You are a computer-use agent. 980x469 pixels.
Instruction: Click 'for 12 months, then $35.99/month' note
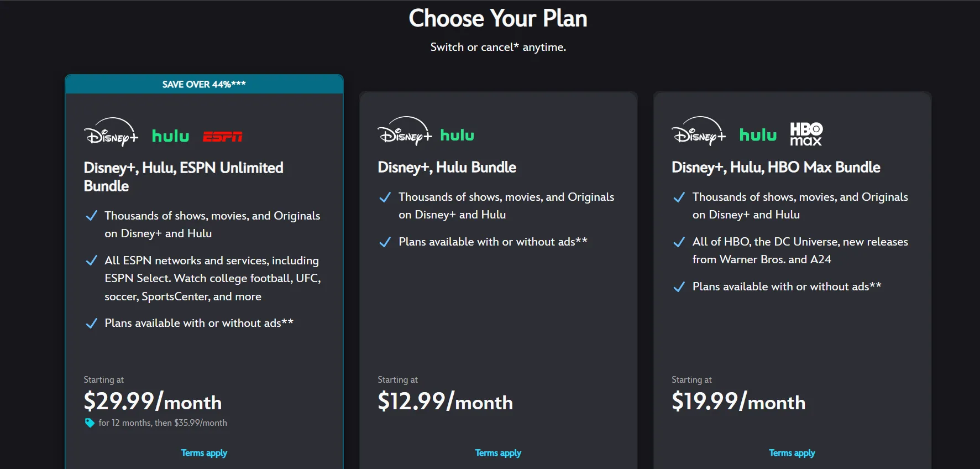point(163,423)
